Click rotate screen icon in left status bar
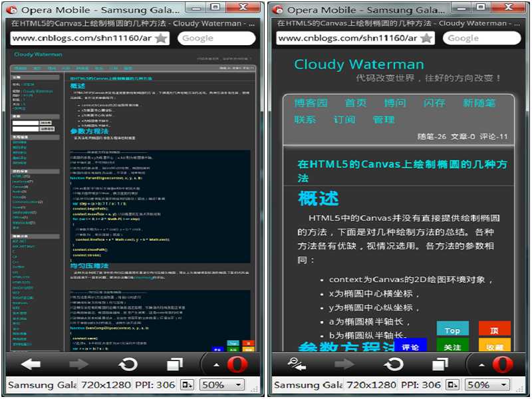 pos(187,385)
